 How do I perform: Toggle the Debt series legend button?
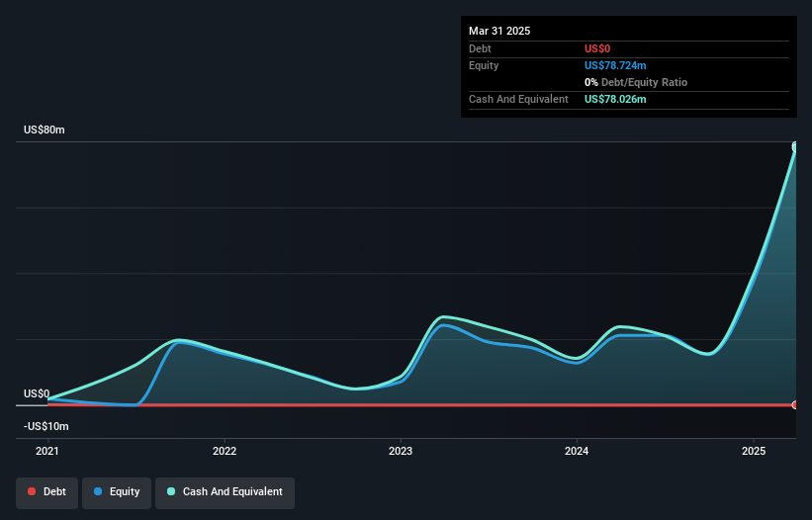tap(47, 492)
